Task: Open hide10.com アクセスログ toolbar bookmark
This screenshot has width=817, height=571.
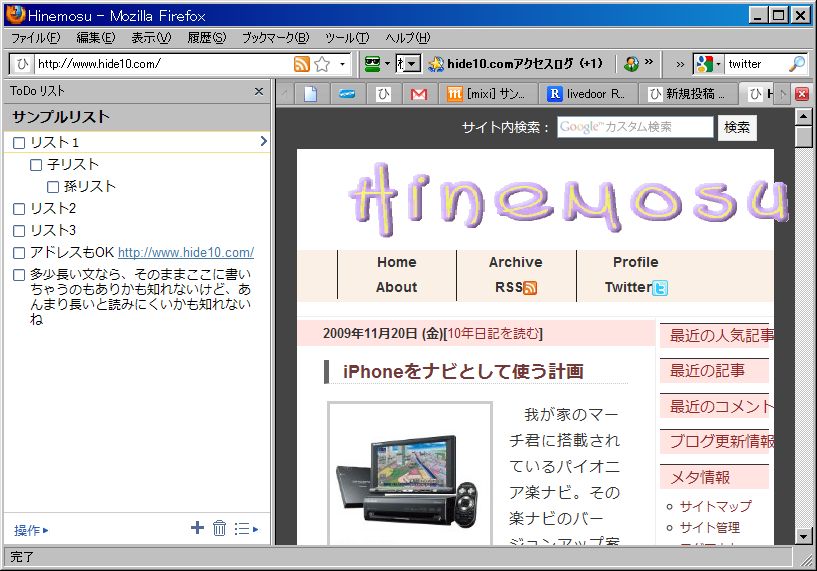Action: pos(516,64)
